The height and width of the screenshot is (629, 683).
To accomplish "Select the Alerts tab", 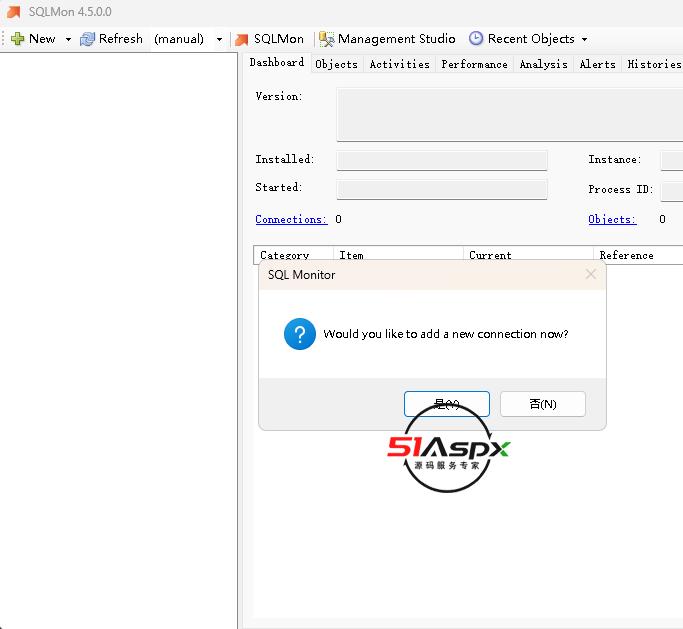I will click(x=597, y=64).
